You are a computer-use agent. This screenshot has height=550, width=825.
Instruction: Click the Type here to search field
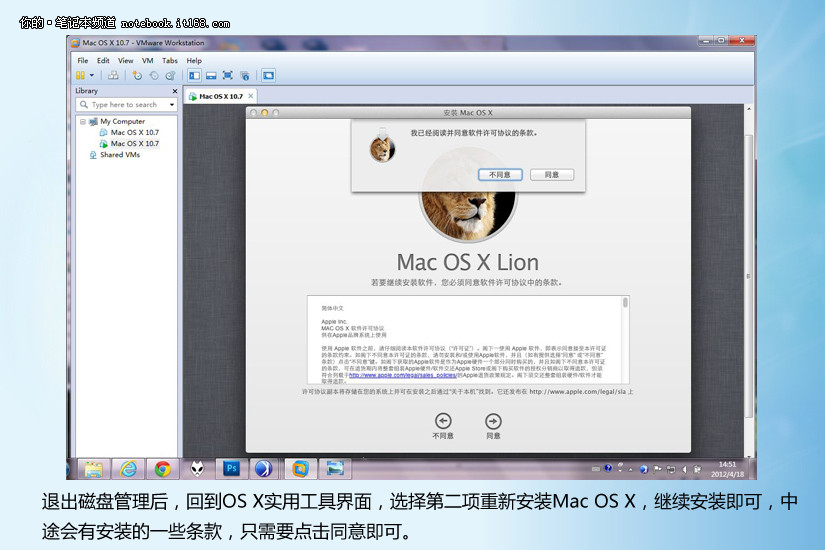pos(124,105)
